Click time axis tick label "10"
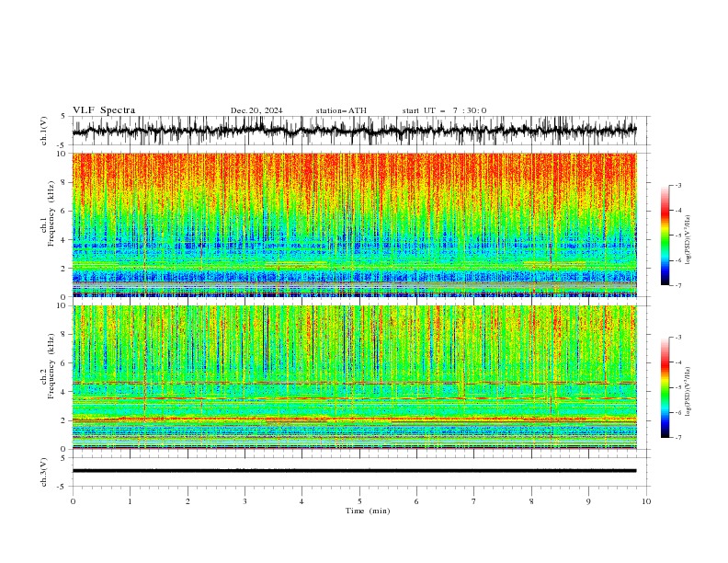The width and height of the screenshot is (728, 563). click(x=646, y=501)
